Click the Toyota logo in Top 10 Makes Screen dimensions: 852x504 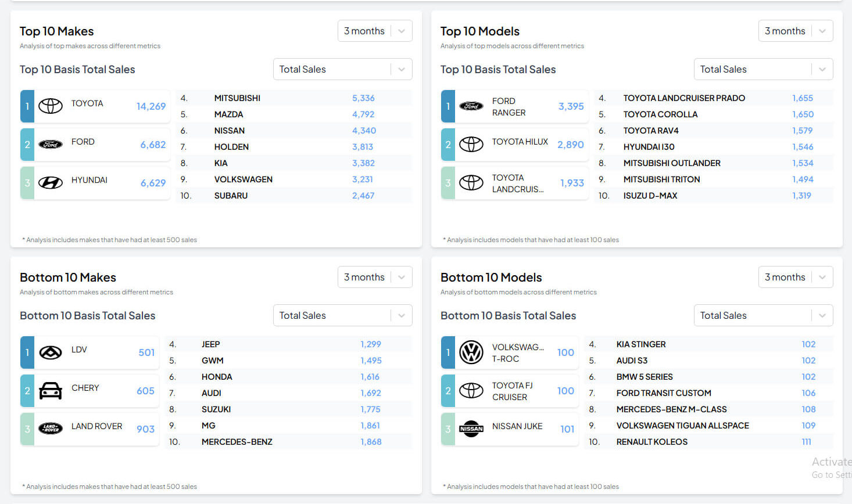click(51, 106)
